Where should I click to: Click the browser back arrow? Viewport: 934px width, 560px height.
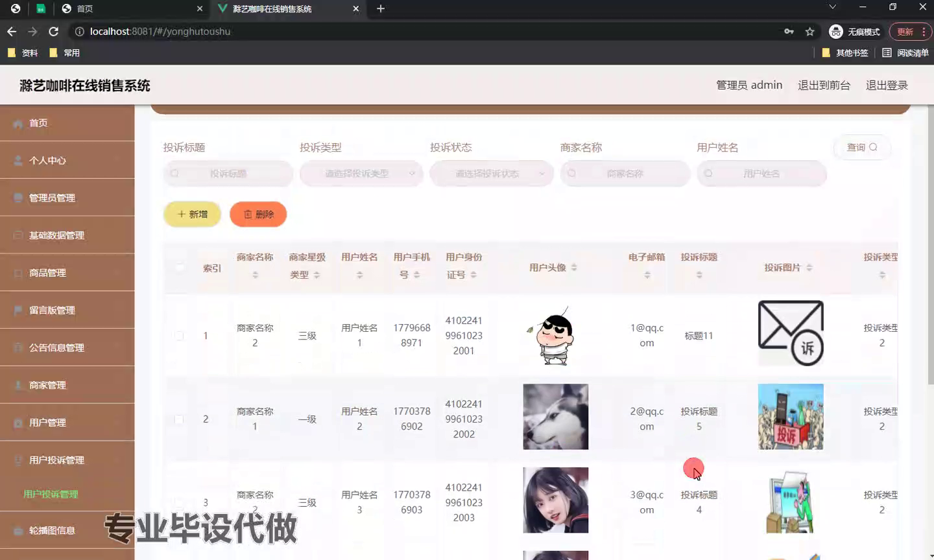click(12, 31)
